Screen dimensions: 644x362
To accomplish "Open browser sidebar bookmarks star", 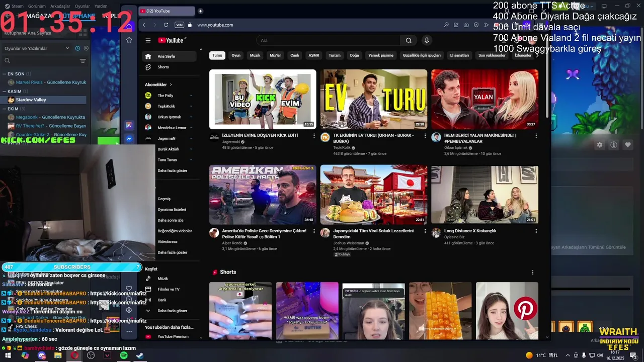I will click(x=129, y=40).
